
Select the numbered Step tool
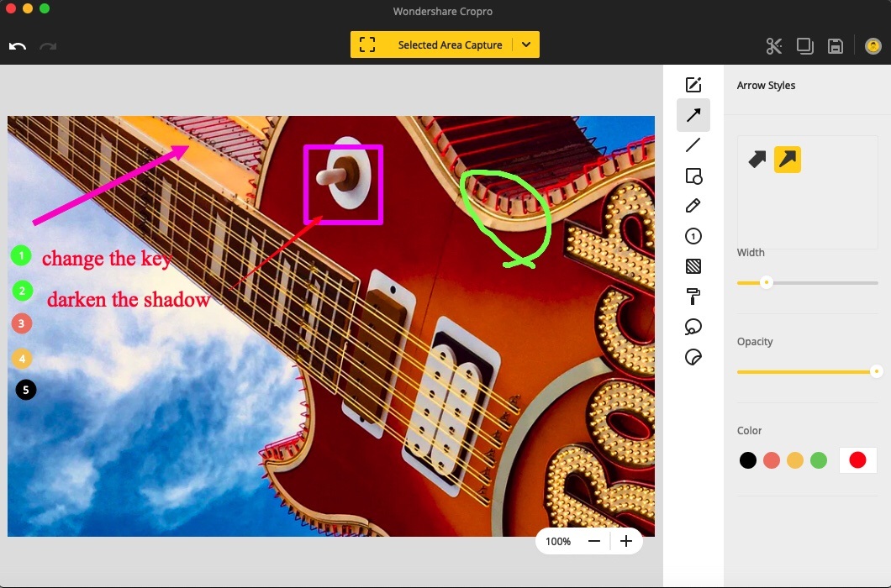click(693, 235)
